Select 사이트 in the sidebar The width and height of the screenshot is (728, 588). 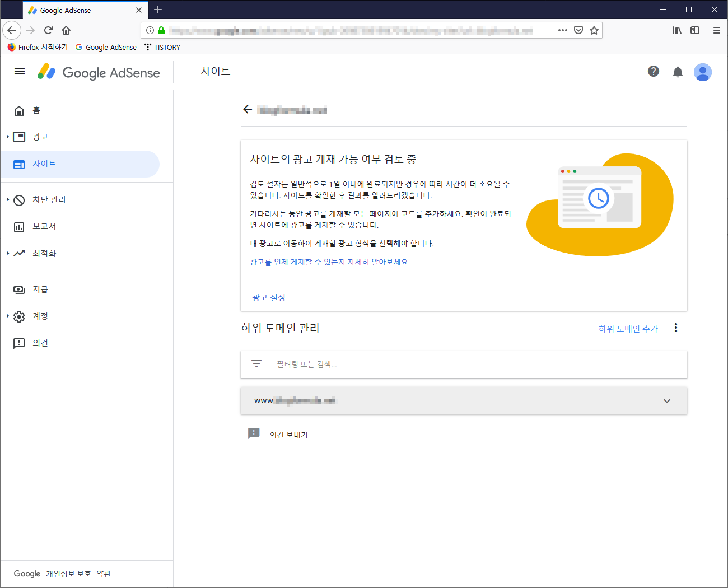pos(80,164)
